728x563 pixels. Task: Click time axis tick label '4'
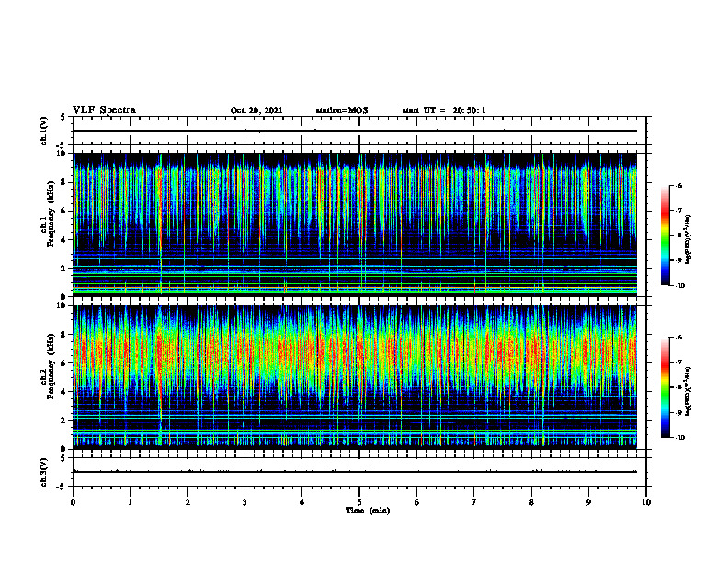click(301, 502)
